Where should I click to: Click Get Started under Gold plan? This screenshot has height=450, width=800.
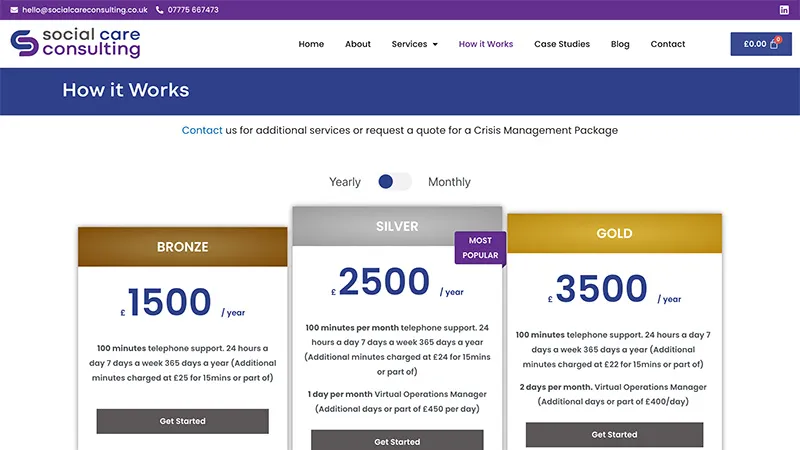[614, 435]
